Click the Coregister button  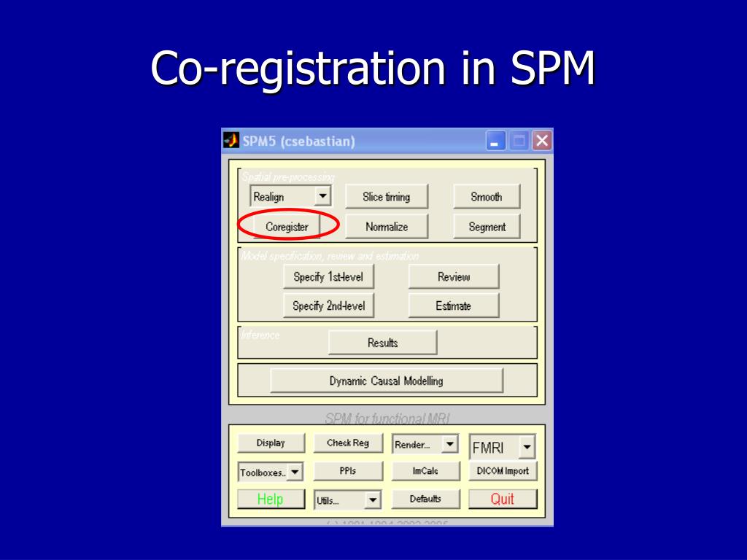287,227
